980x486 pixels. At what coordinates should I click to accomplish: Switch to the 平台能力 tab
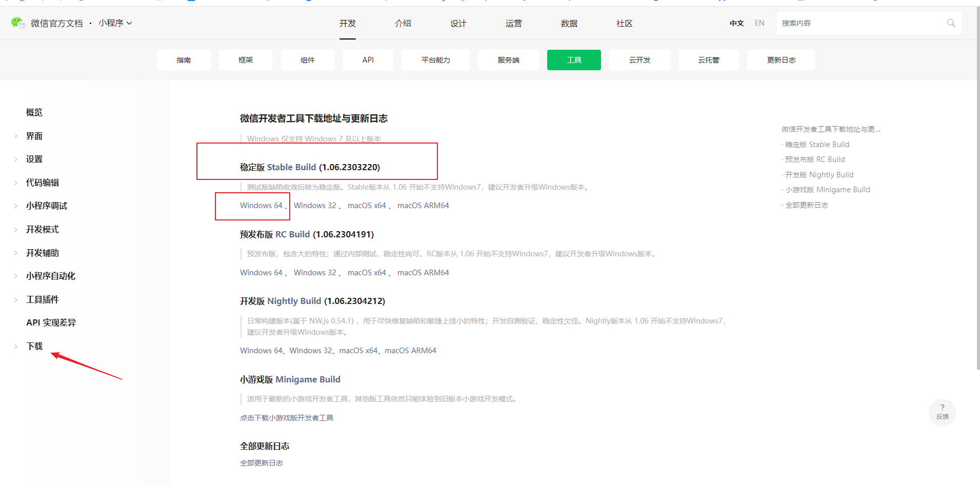[435, 60]
